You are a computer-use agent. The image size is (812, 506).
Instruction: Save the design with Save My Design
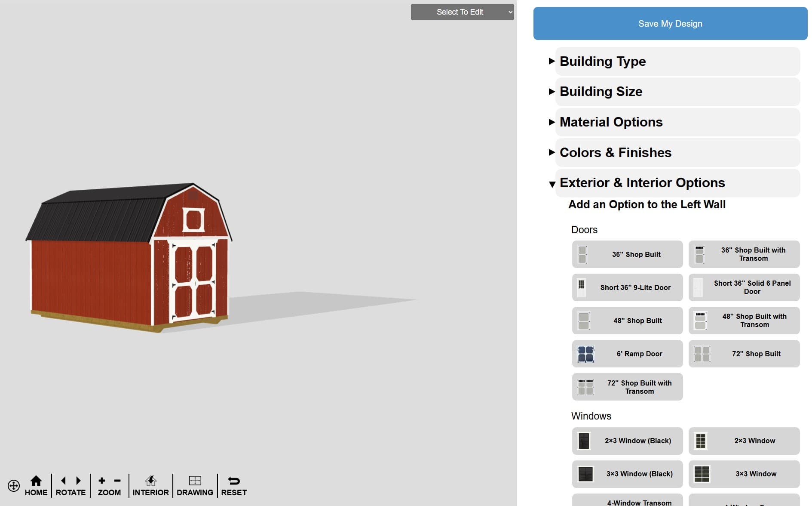click(x=670, y=24)
